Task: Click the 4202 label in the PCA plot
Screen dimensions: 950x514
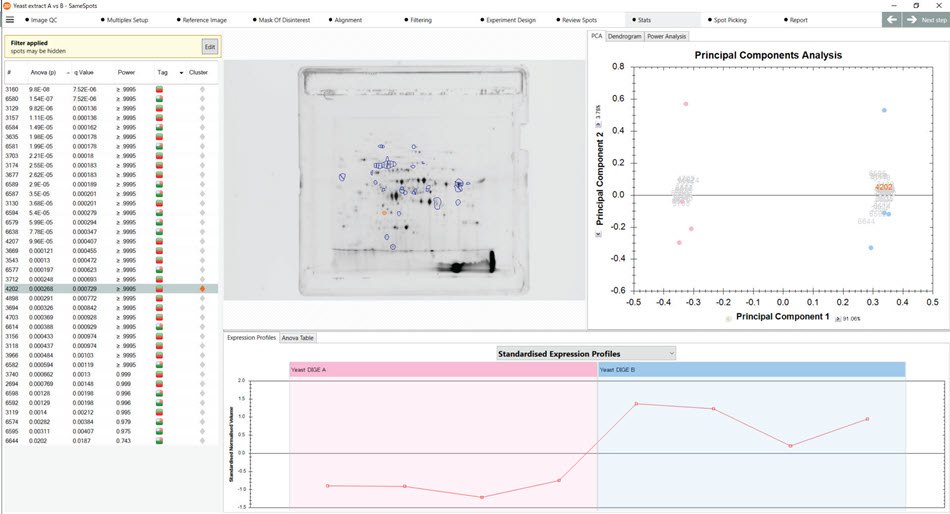Action: click(884, 187)
